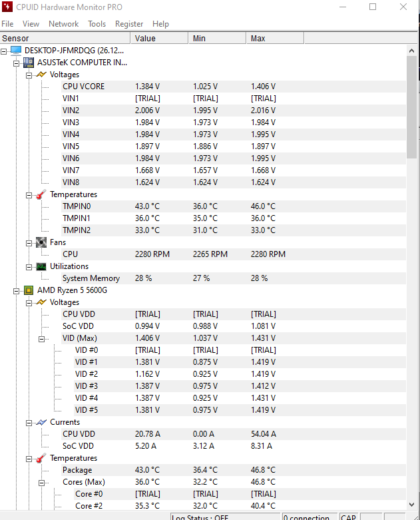Collapse the motherboard Voltages group
This screenshot has width=420, height=520.
[29, 75]
